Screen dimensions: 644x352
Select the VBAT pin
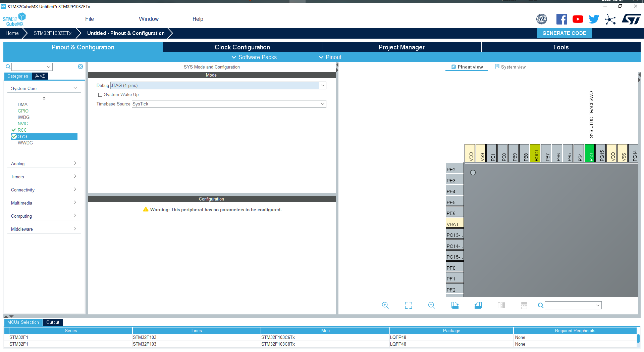[455, 223]
